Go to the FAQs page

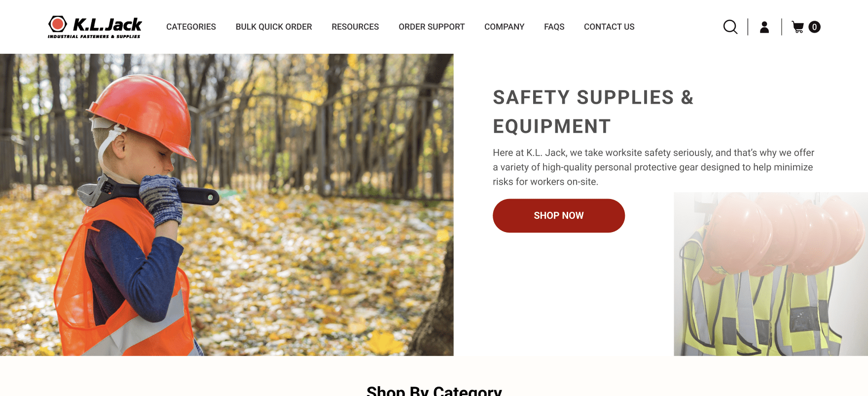pyautogui.click(x=554, y=27)
